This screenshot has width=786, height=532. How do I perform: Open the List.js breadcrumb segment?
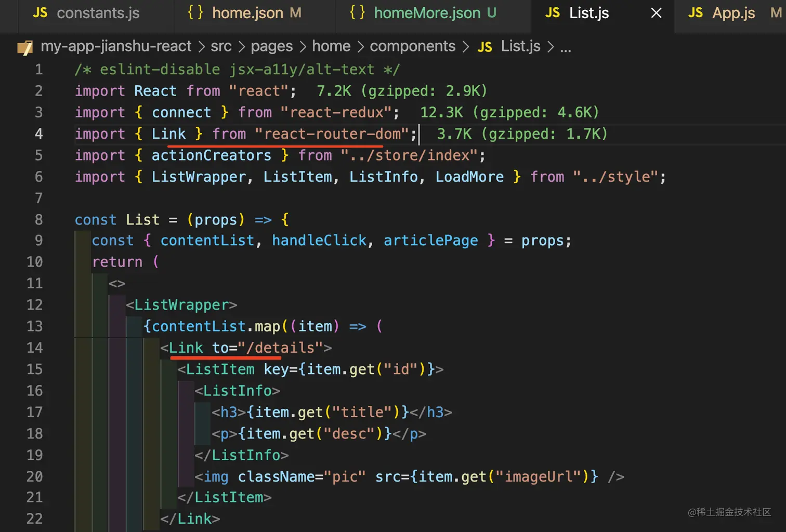(521, 46)
